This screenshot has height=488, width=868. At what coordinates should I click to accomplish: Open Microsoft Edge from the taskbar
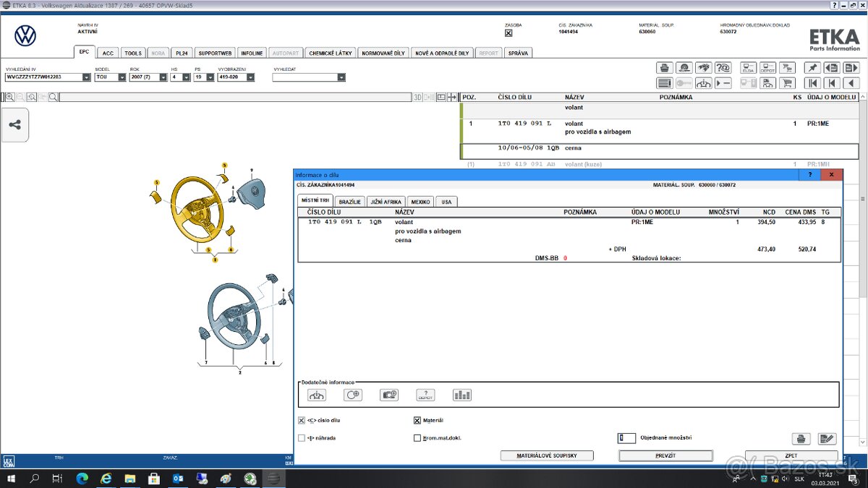click(82, 479)
